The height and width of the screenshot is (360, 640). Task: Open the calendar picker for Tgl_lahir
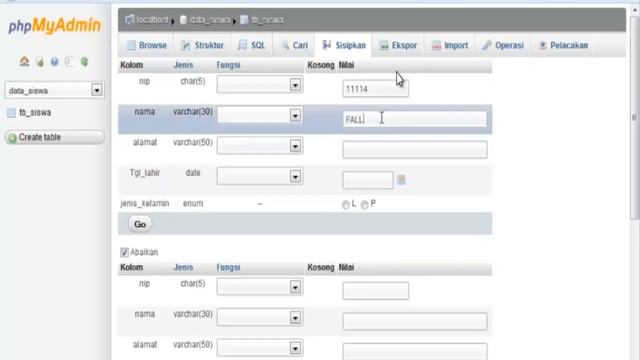(x=401, y=180)
